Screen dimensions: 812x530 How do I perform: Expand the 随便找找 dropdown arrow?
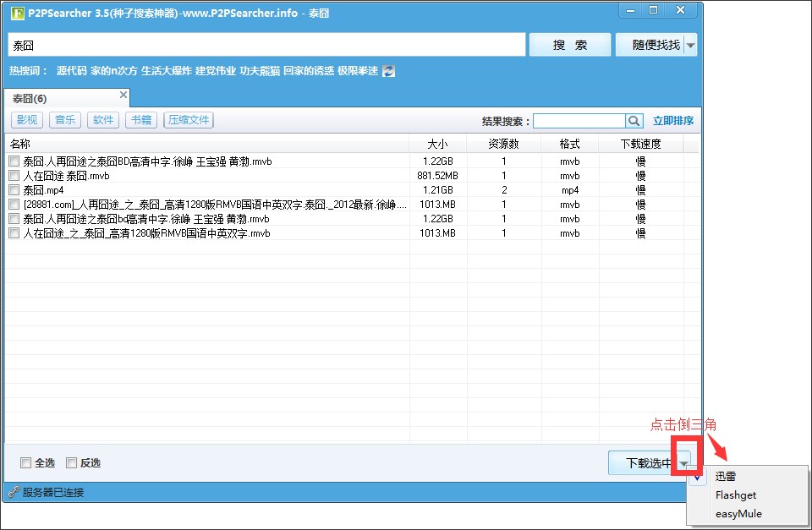689,44
